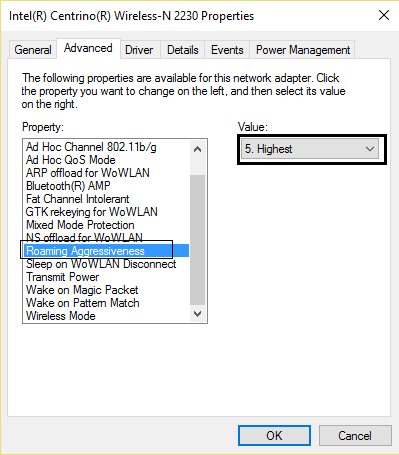
Task: Pick the Transmit Power property
Action: pyautogui.click(x=63, y=277)
